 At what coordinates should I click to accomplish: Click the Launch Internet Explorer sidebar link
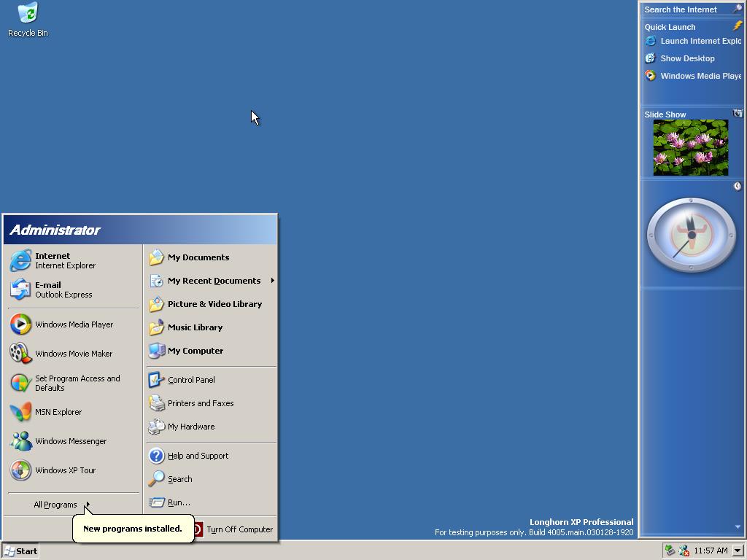[x=701, y=41]
